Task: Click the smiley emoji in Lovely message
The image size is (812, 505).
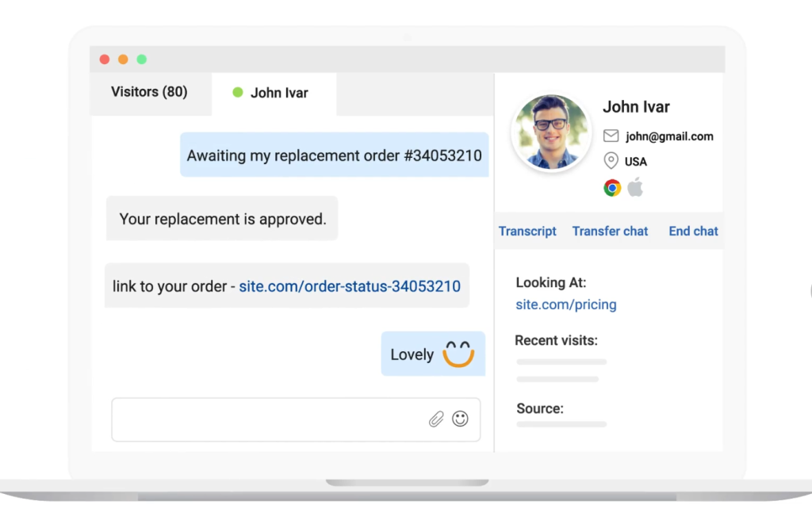Action: pos(458,354)
